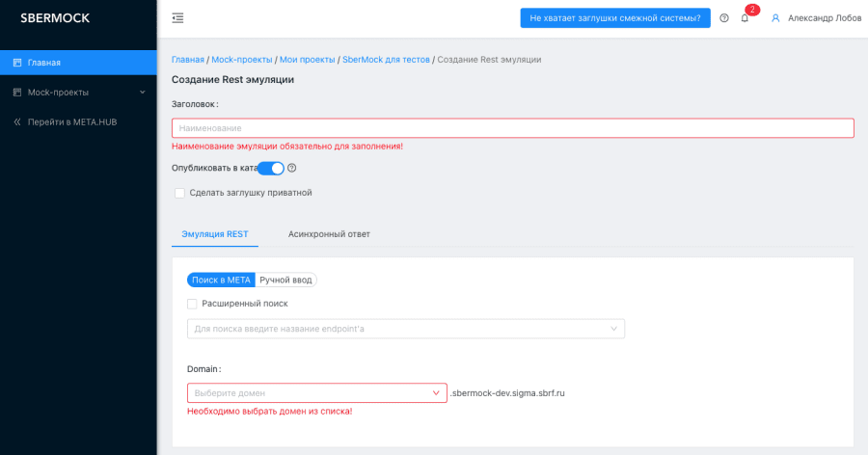Open the Выберите домен dropdown
868x455 pixels.
[x=316, y=393]
